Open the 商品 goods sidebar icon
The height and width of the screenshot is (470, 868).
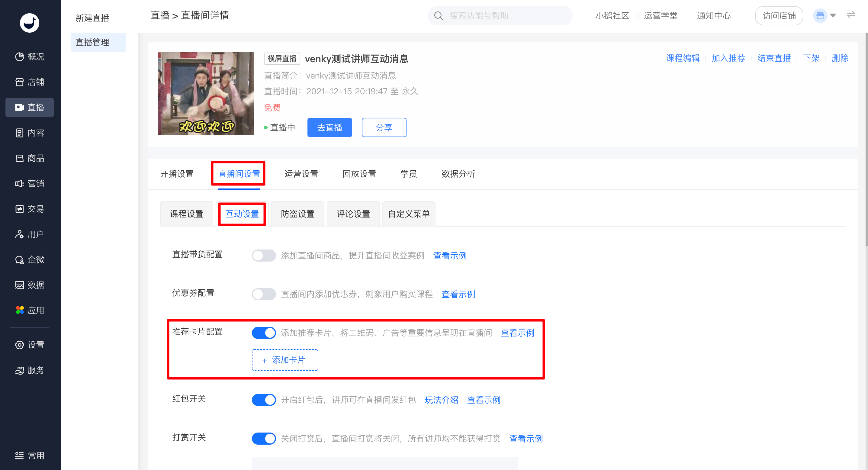point(20,158)
